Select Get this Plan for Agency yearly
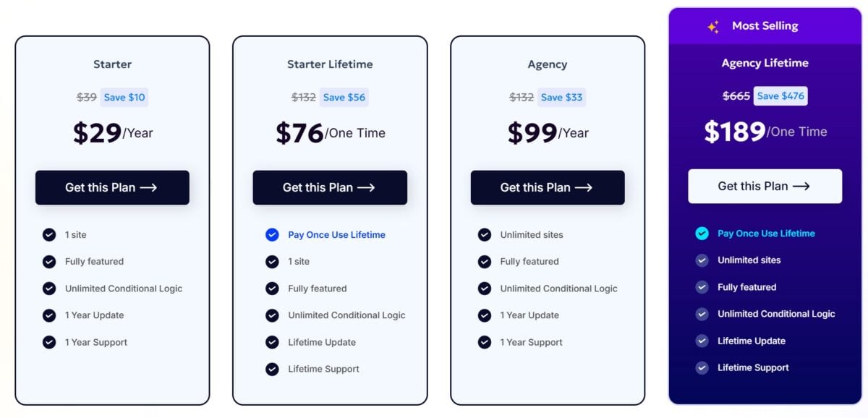 pyautogui.click(x=548, y=187)
